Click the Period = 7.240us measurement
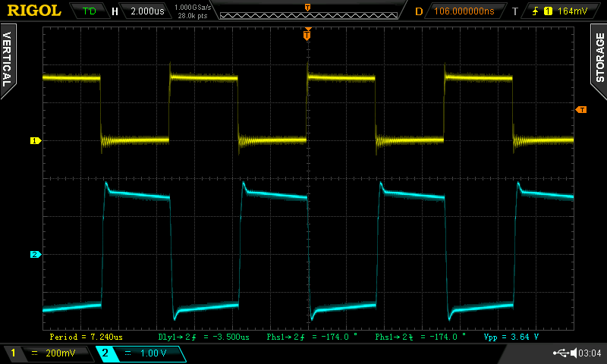607x364 pixels. (86, 337)
